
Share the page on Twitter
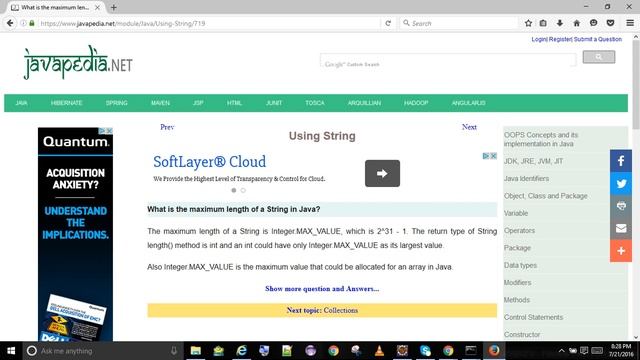621,183
